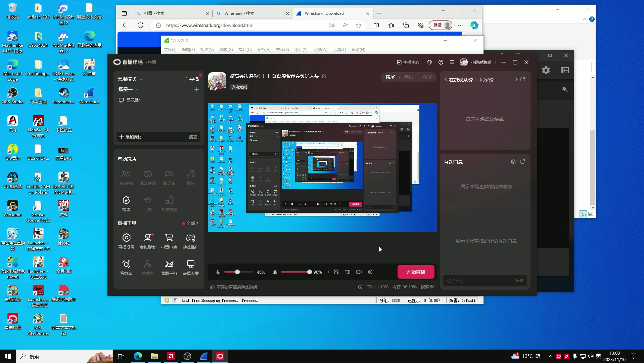Open the 音效库 sound effects library

point(126,267)
